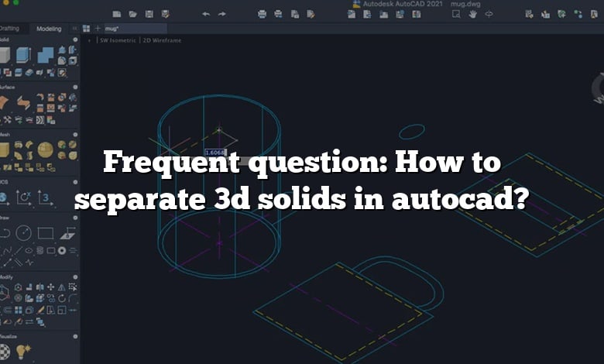Expand the Draw panel options button

(75, 218)
